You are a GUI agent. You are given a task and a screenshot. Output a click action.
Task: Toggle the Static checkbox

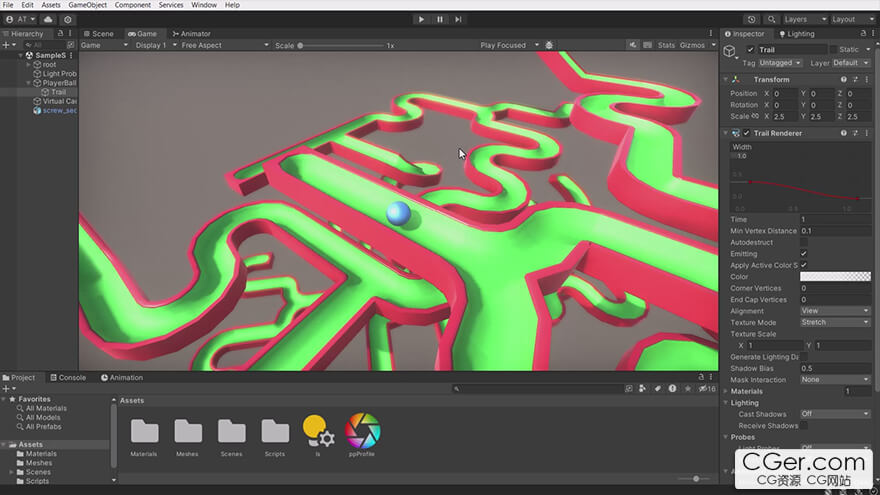pyautogui.click(x=833, y=49)
